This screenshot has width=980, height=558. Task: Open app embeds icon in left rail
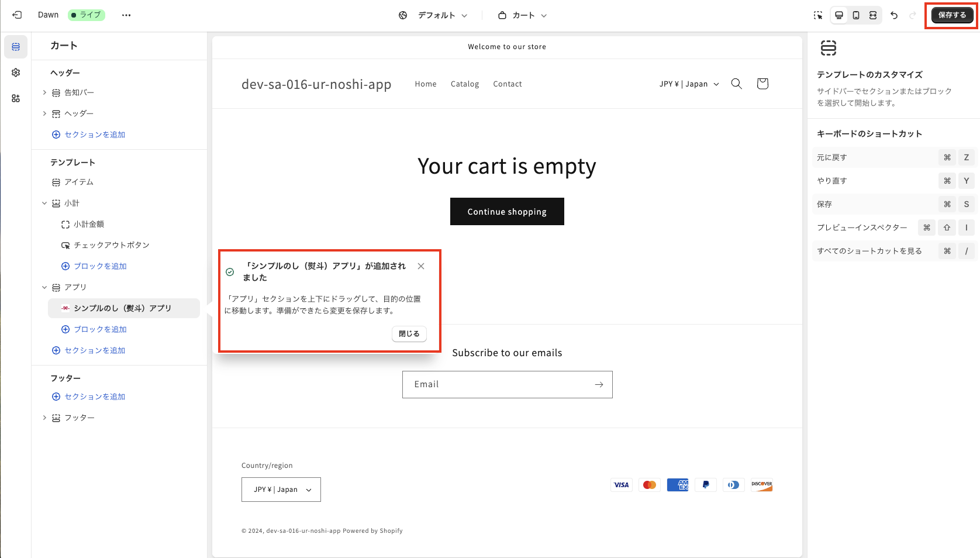(x=16, y=98)
